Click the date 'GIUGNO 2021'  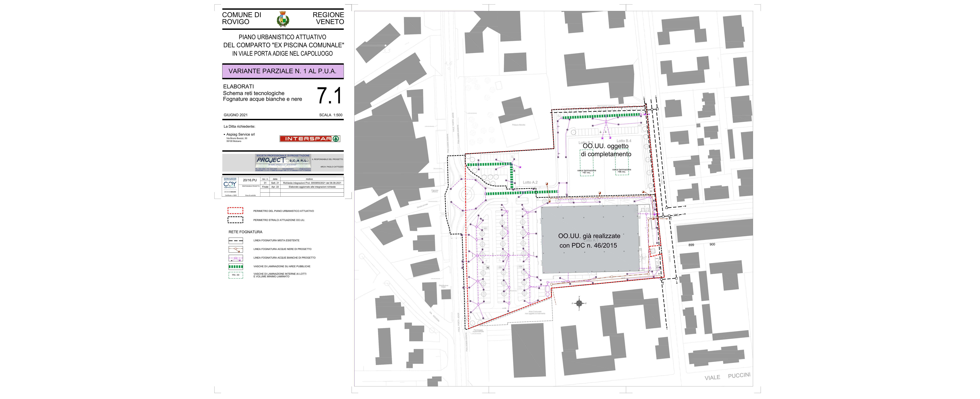[235, 115]
